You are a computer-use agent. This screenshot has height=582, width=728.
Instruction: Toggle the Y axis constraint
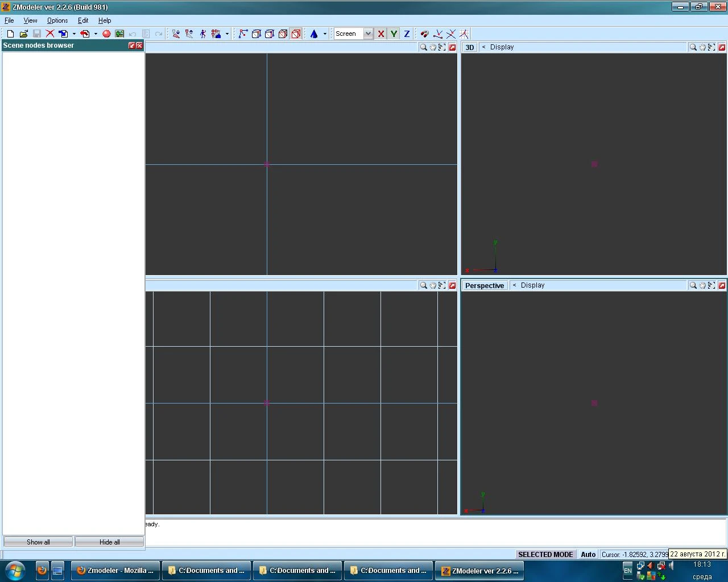[394, 34]
